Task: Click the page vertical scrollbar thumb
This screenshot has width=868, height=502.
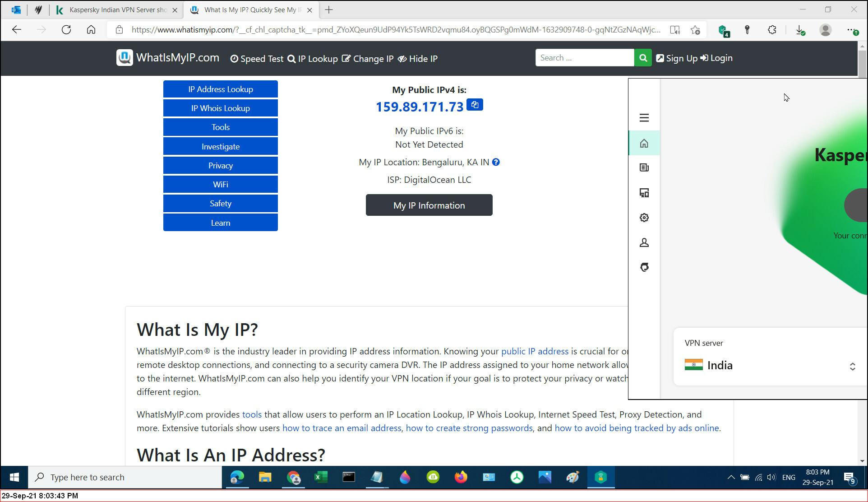Action: 862,63
